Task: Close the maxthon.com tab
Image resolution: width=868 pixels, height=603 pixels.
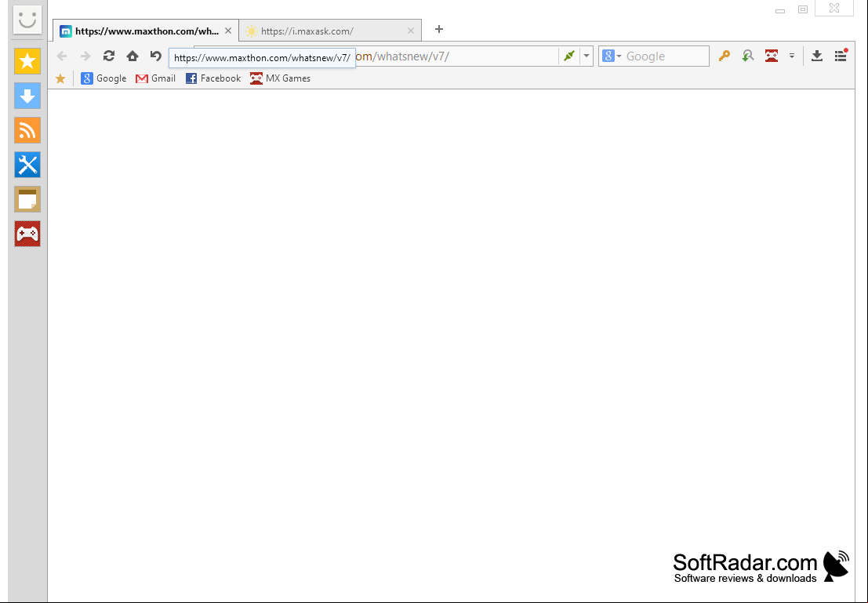Action: tap(228, 31)
